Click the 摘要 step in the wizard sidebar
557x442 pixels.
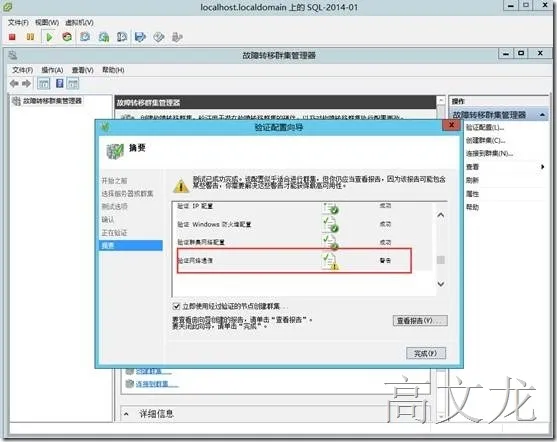tap(131, 246)
